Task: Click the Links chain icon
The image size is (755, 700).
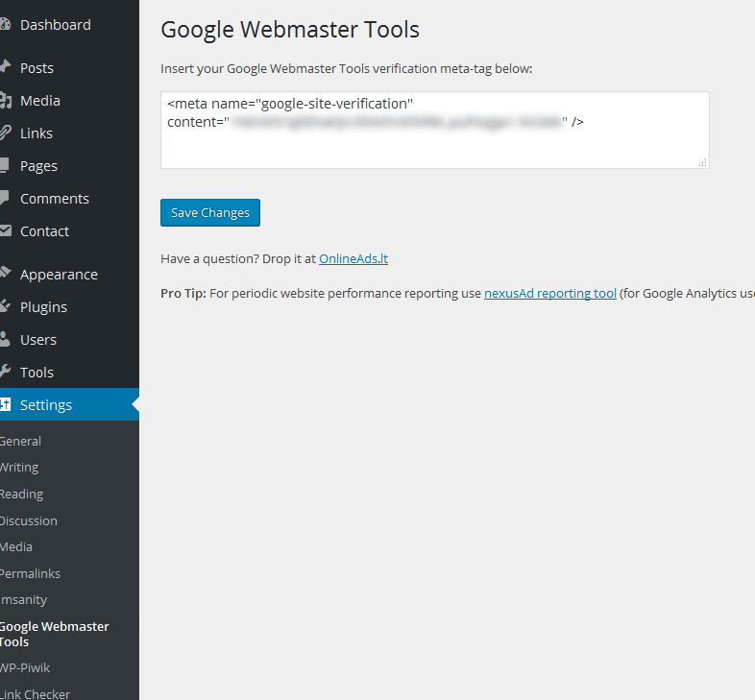Action: point(5,133)
